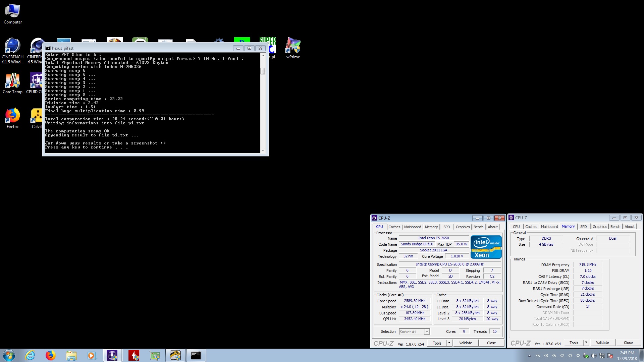Click Tools button in right CPU-Z
Image resolution: width=644 pixels, height=362 pixels.
click(574, 343)
